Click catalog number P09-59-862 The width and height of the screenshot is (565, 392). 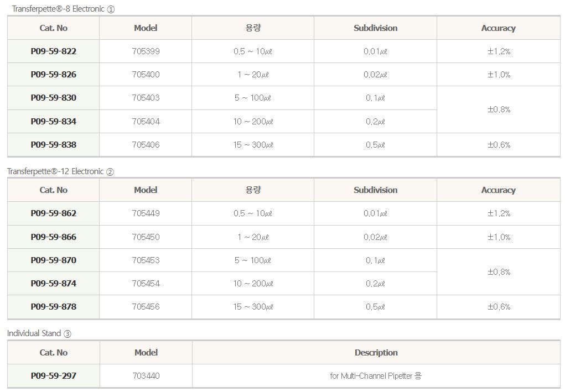tap(54, 213)
